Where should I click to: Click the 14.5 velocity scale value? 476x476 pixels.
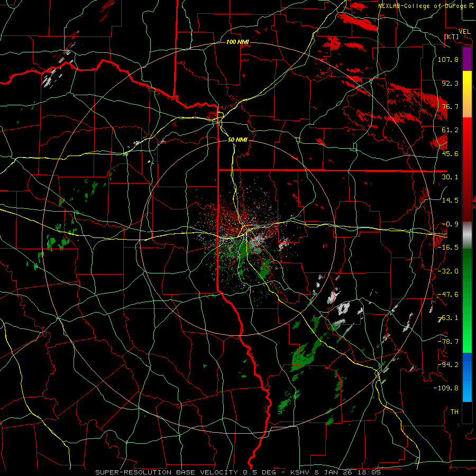click(450, 200)
